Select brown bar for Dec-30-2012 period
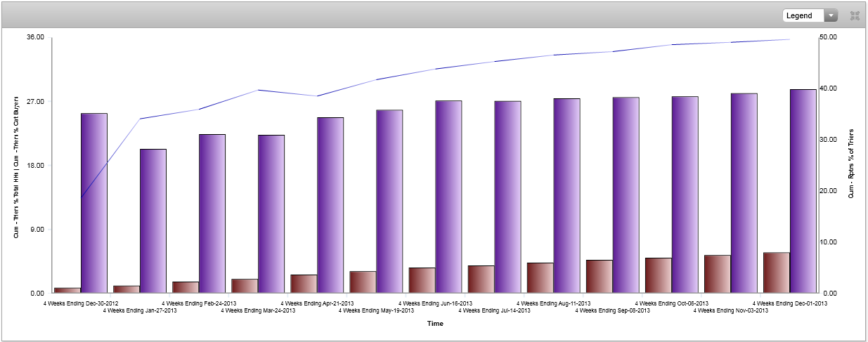The width and height of the screenshot is (868, 342). click(67, 290)
